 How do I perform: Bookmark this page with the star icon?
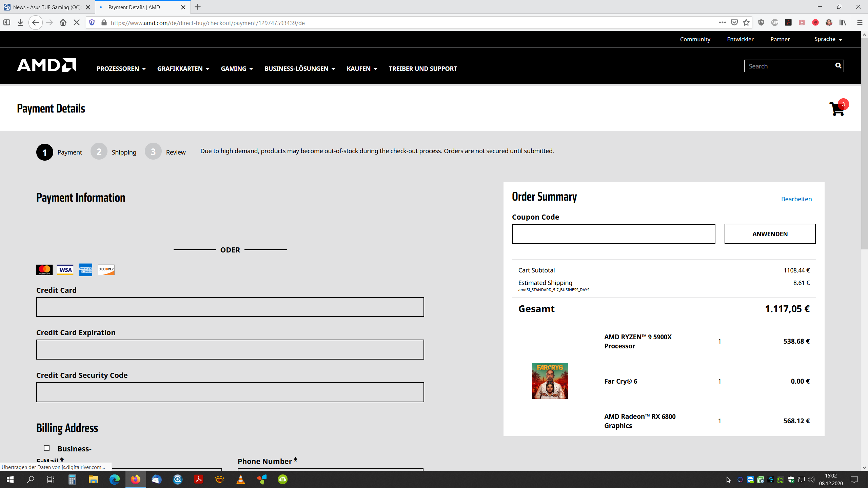pyautogui.click(x=746, y=23)
